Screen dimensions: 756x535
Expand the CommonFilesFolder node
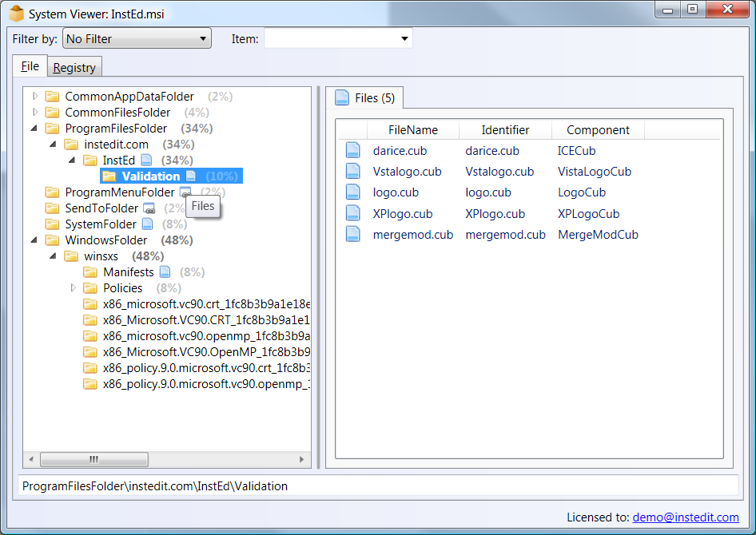(x=34, y=113)
